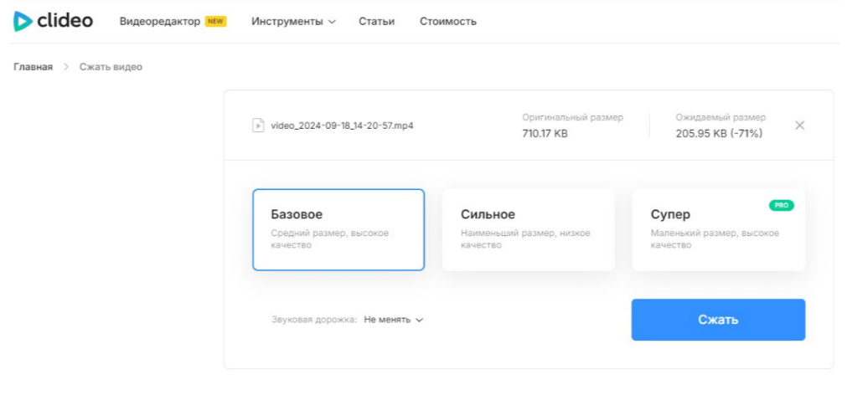Image resolution: width=868 pixels, height=400 pixels.
Task: Click the blue Сжать button
Action: point(718,320)
